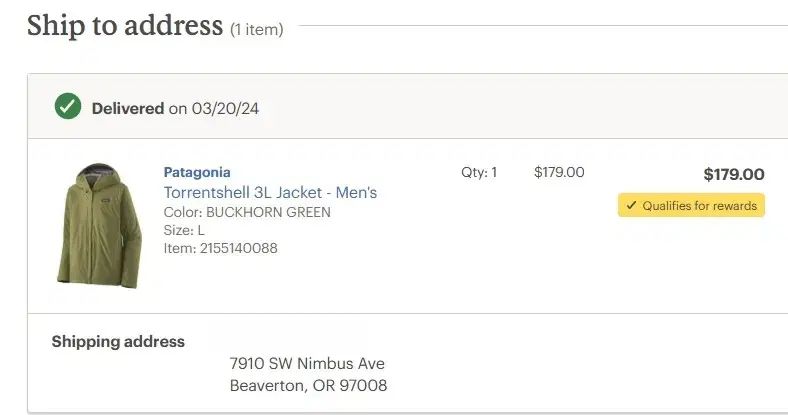Click the 03/20/24 delivery date
The image size is (788, 415).
[x=225, y=108]
